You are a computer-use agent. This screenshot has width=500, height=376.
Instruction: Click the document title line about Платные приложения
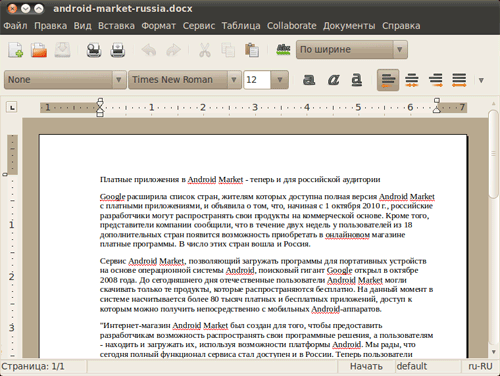(x=240, y=180)
